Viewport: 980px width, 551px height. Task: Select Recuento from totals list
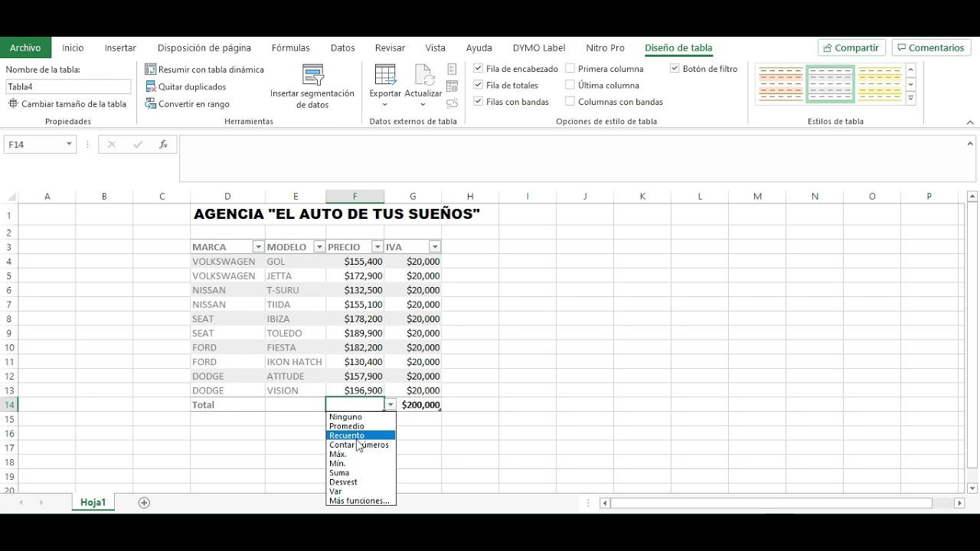pyautogui.click(x=347, y=435)
